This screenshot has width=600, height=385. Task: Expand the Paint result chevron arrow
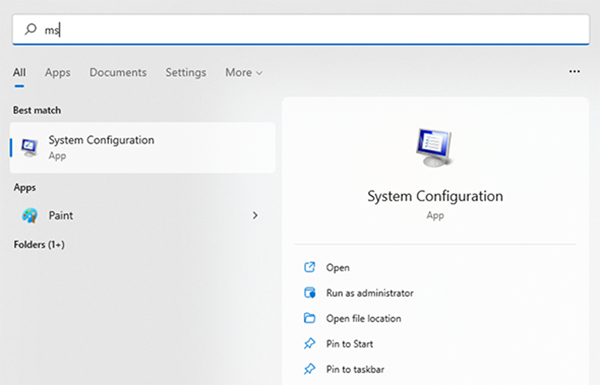coord(255,215)
